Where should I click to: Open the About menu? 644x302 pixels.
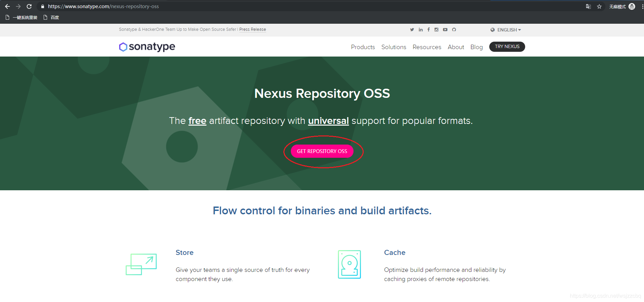[x=456, y=47]
